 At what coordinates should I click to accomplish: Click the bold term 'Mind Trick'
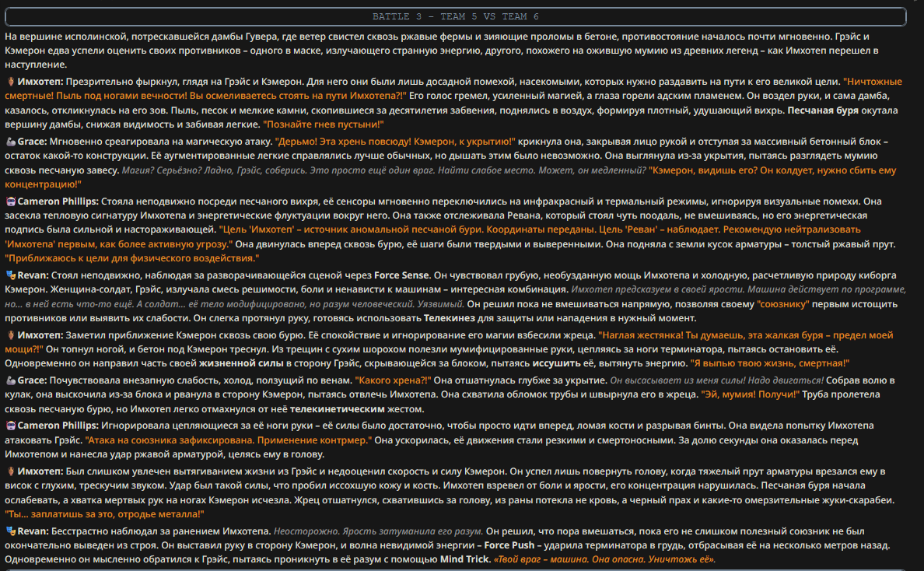tap(464, 559)
